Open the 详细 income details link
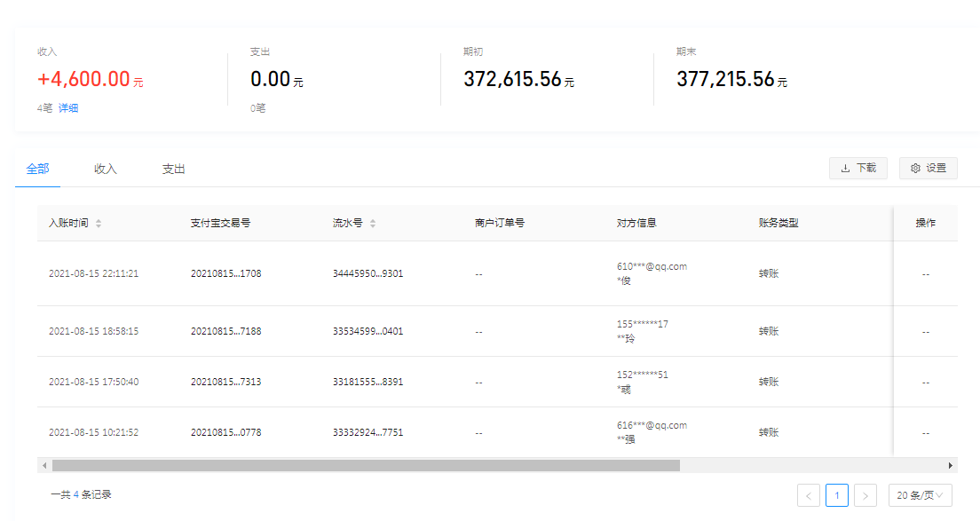 click(x=68, y=108)
